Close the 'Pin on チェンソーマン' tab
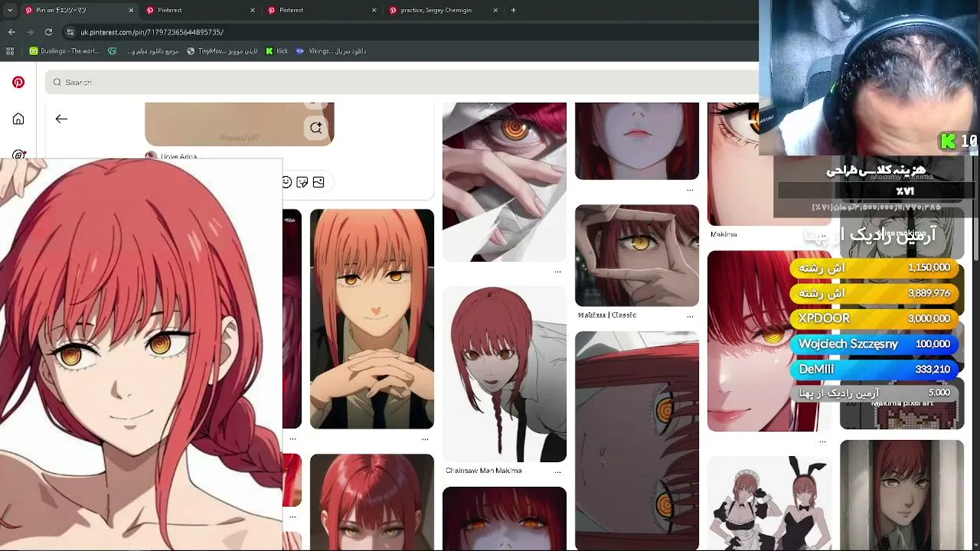Viewport: 980px width, 551px height. click(x=131, y=10)
